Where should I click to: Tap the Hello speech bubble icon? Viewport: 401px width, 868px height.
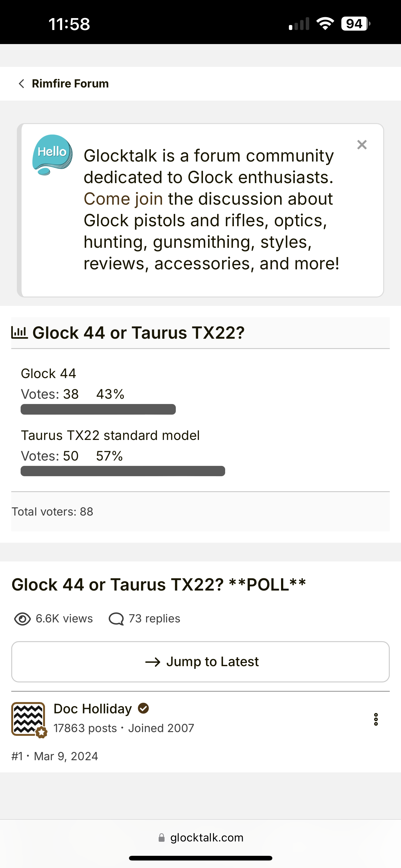[x=52, y=155]
